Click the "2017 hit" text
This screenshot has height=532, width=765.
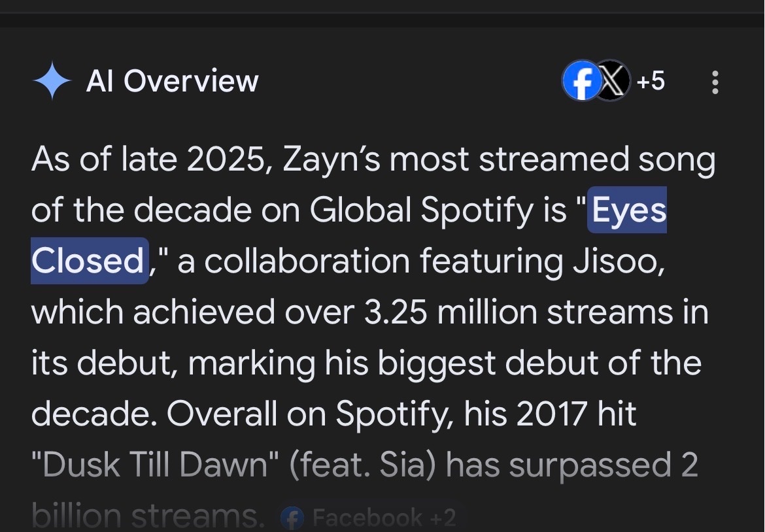(x=576, y=414)
